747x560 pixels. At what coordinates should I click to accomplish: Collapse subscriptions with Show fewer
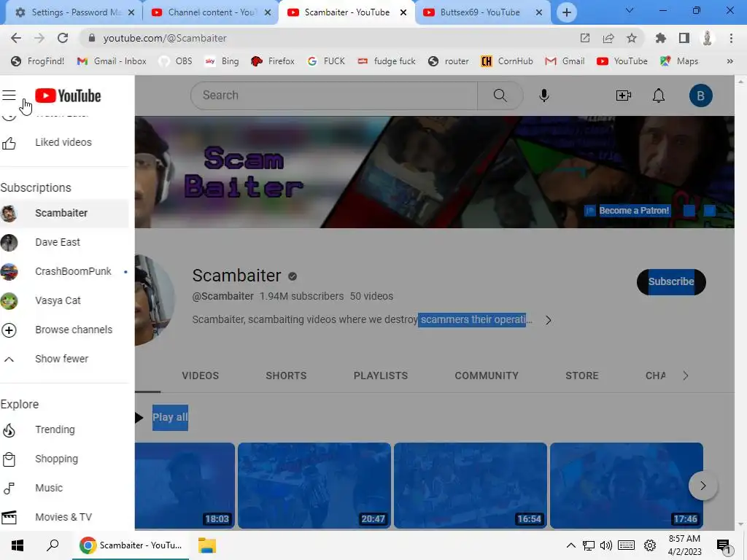64,359
